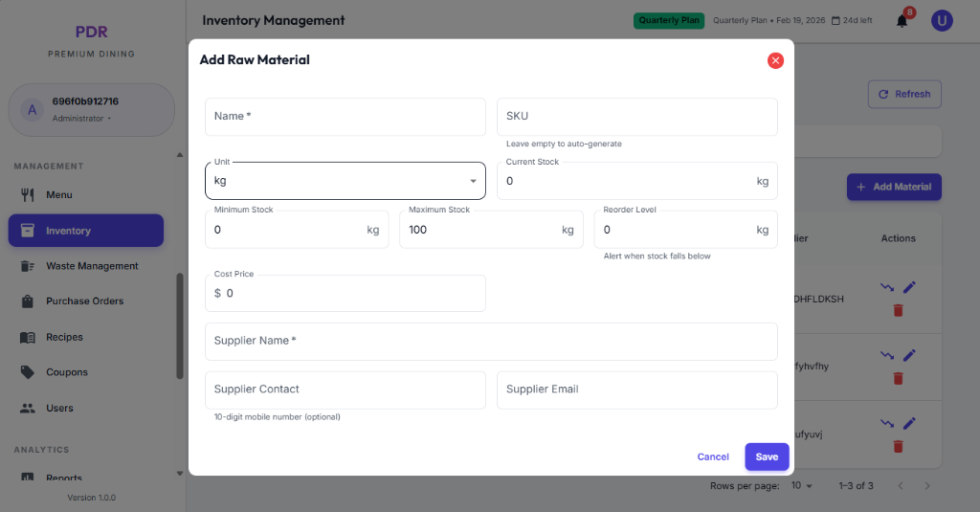Expand the Rows per page selector
980x512 pixels.
pyautogui.click(x=802, y=486)
